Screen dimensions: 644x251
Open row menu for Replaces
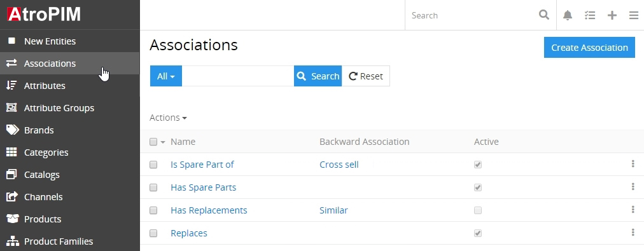(x=633, y=233)
